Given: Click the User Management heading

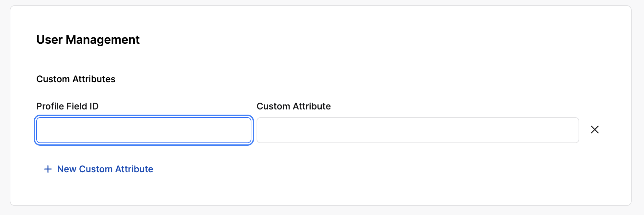Looking at the screenshot, I should tap(88, 40).
